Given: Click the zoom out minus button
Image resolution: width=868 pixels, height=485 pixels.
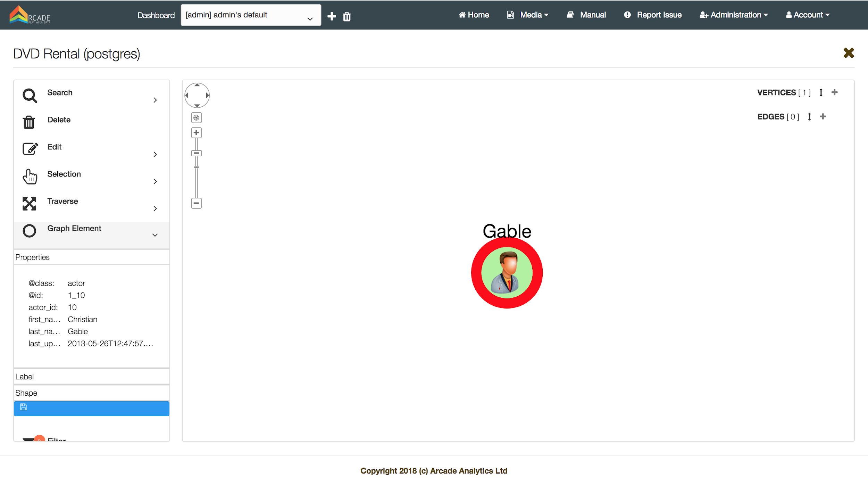Looking at the screenshot, I should point(197,203).
